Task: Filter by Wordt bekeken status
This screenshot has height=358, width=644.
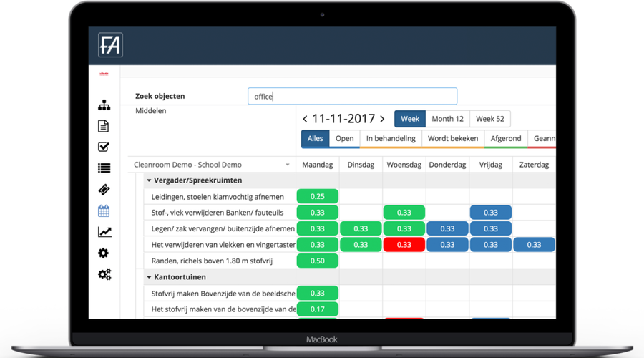Action: 453,138
